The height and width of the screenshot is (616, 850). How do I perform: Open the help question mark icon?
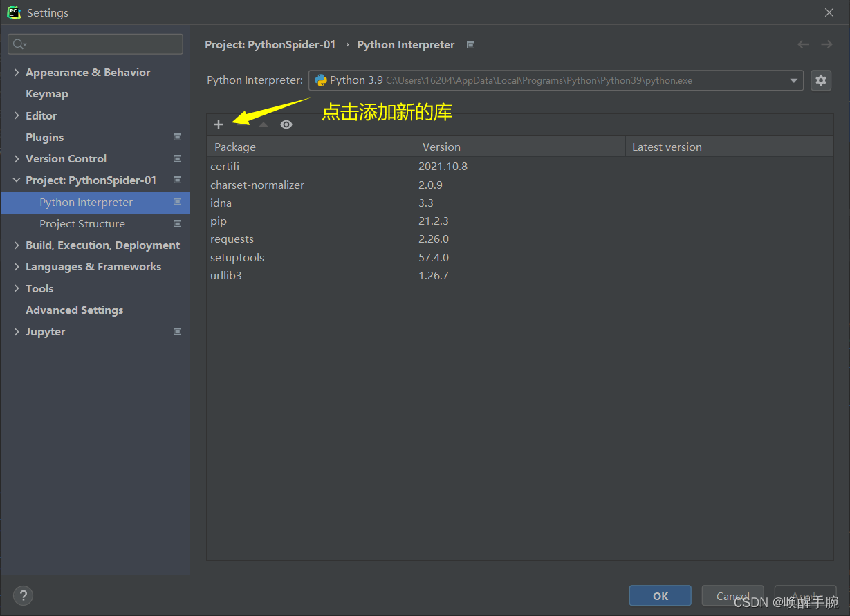coord(23,595)
